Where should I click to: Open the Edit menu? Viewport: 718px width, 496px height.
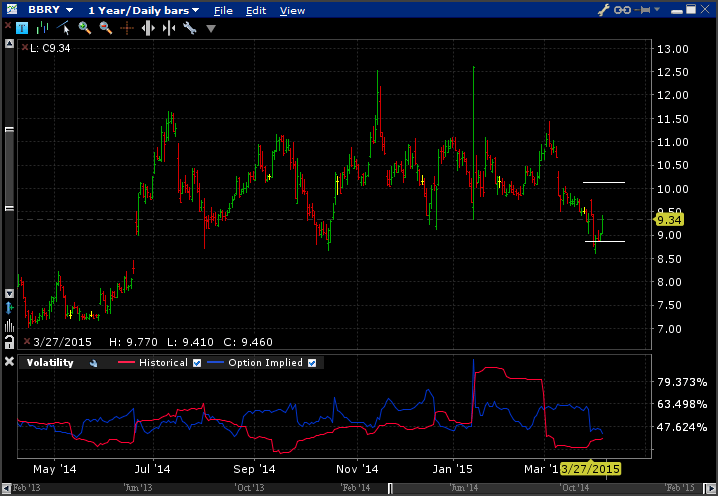(256, 10)
